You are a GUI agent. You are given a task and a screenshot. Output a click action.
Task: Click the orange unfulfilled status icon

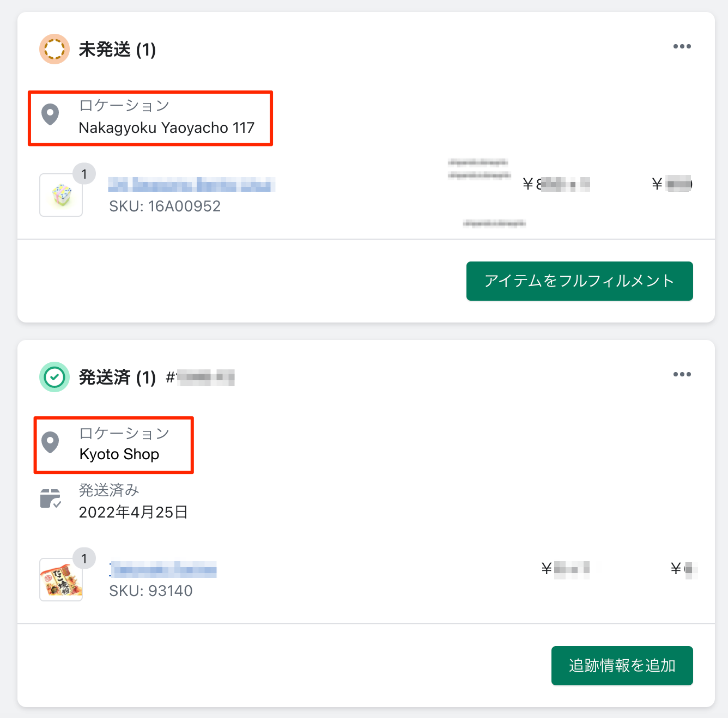[x=54, y=49]
